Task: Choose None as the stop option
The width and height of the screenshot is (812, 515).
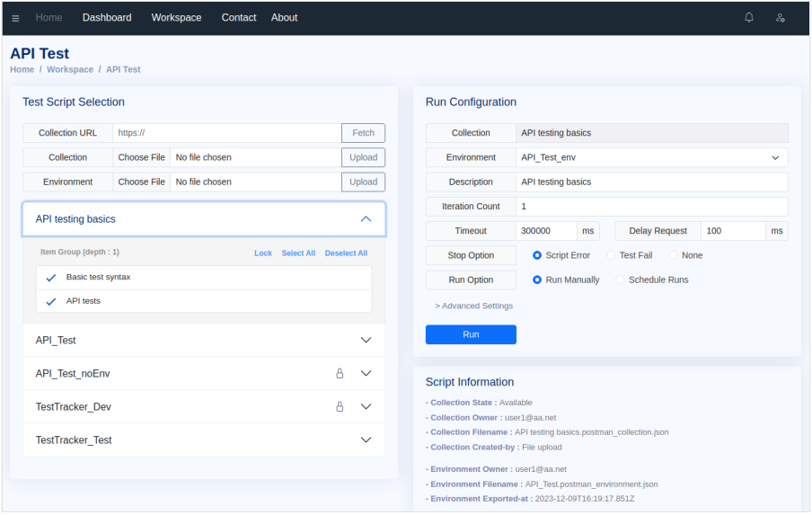Action: (x=675, y=255)
